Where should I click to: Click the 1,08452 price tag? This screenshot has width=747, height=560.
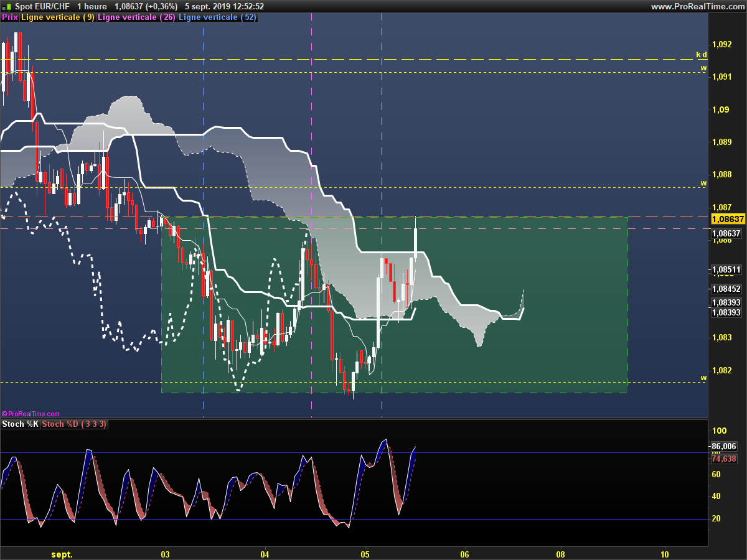728,289
